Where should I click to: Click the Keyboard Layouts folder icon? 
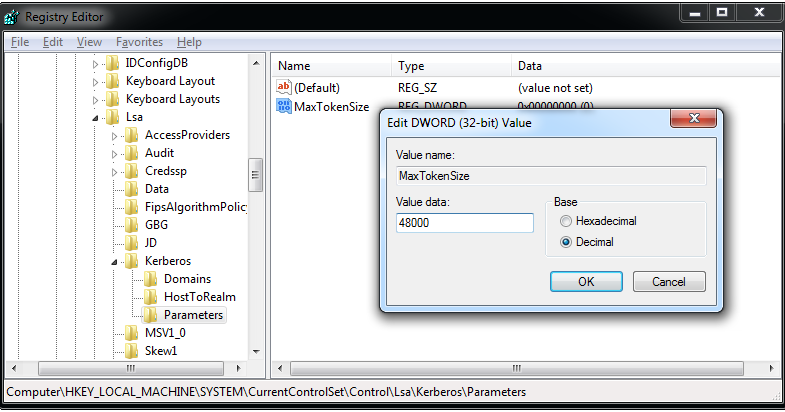113,99
